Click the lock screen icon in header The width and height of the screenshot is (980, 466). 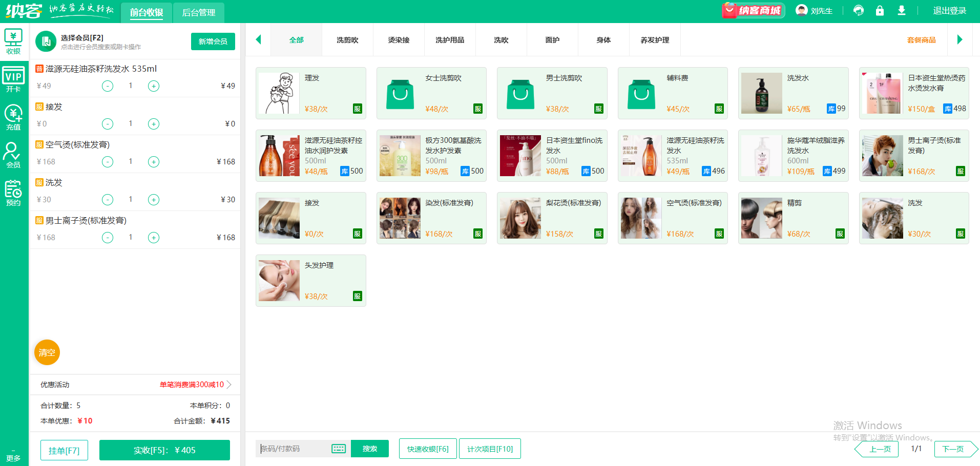pos(880,11)
